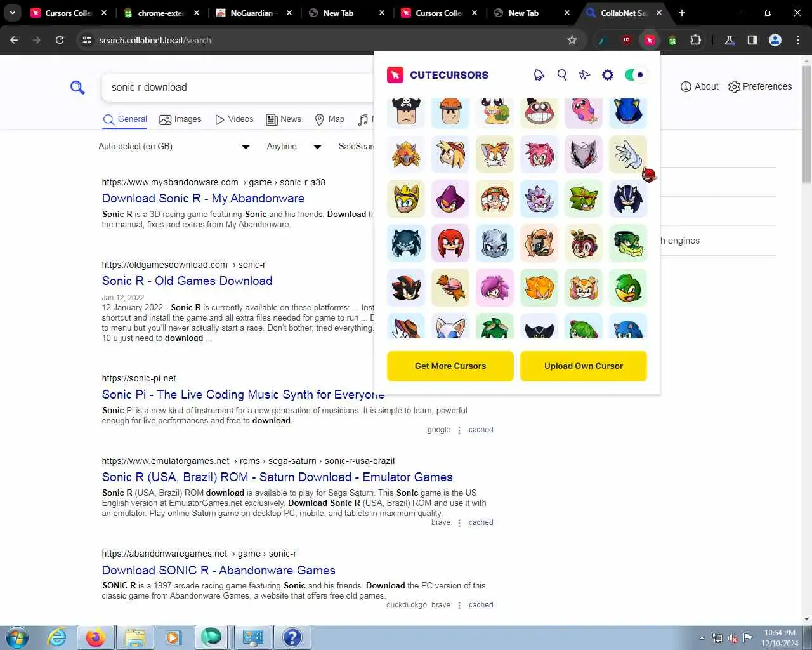The image size is (812, 650).
Task: Open the Windows Start menu
Action: tap(17, 637)
